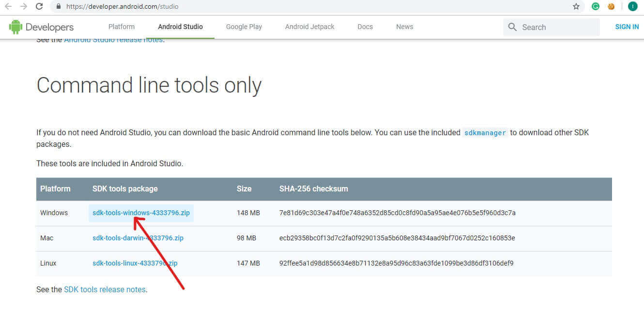The width and height of the screenshot is (644, 315).
Task: Bookmark the page with the star icon
Action: [576, 7]
